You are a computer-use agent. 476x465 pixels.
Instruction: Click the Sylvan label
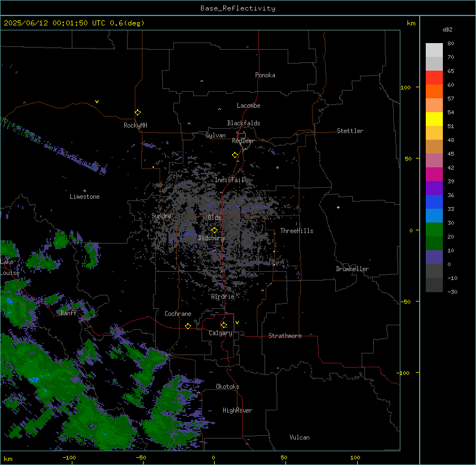point(215,135)
